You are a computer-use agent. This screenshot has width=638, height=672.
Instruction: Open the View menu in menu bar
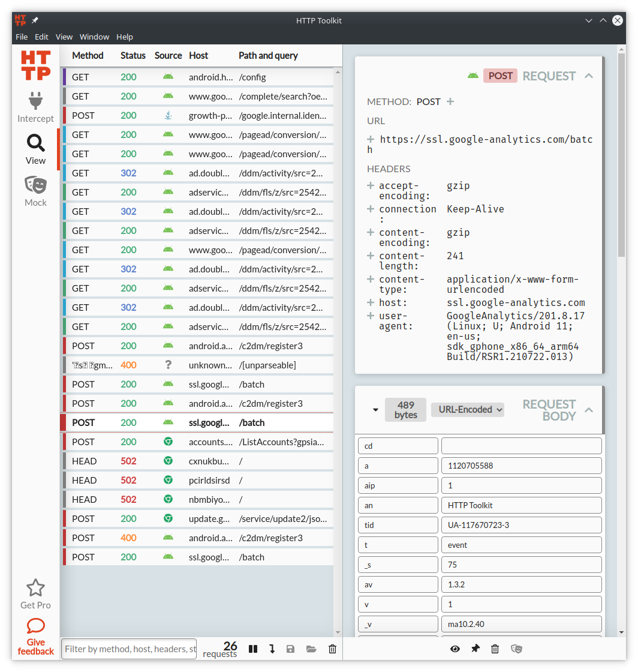point(64,37)
